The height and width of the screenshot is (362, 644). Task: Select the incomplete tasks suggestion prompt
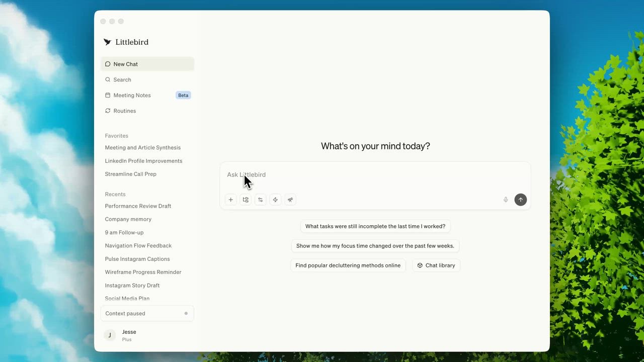375,226
